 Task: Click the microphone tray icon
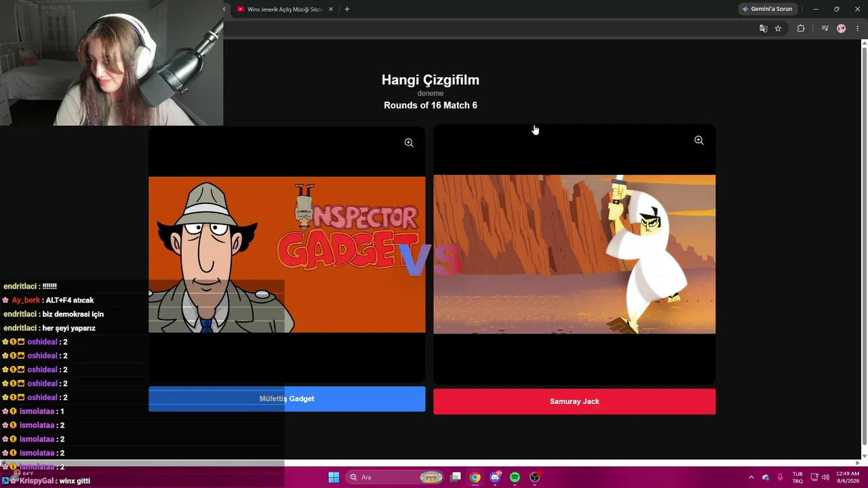tap(781, 477)
